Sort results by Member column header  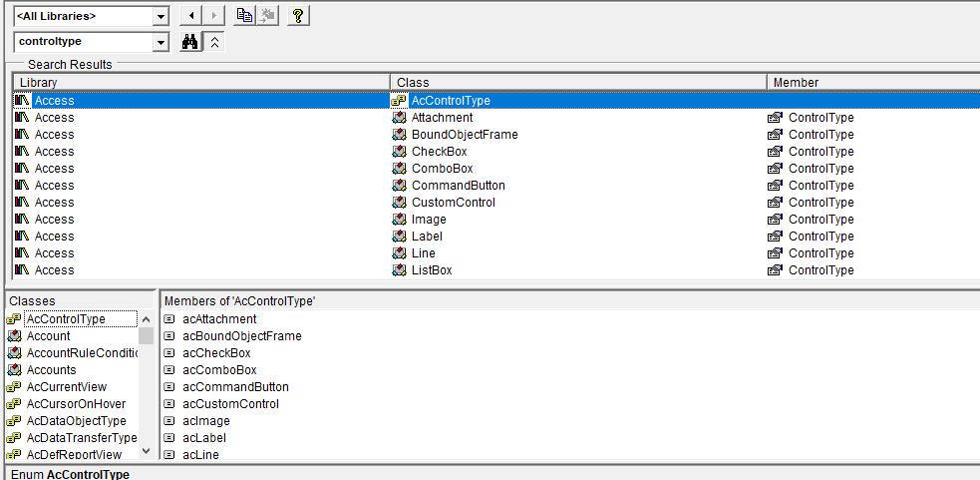pos(873,82)
